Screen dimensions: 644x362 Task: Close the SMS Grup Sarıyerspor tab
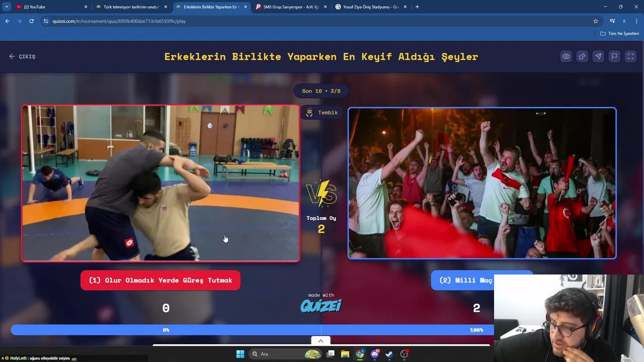(x=326, y=7)
